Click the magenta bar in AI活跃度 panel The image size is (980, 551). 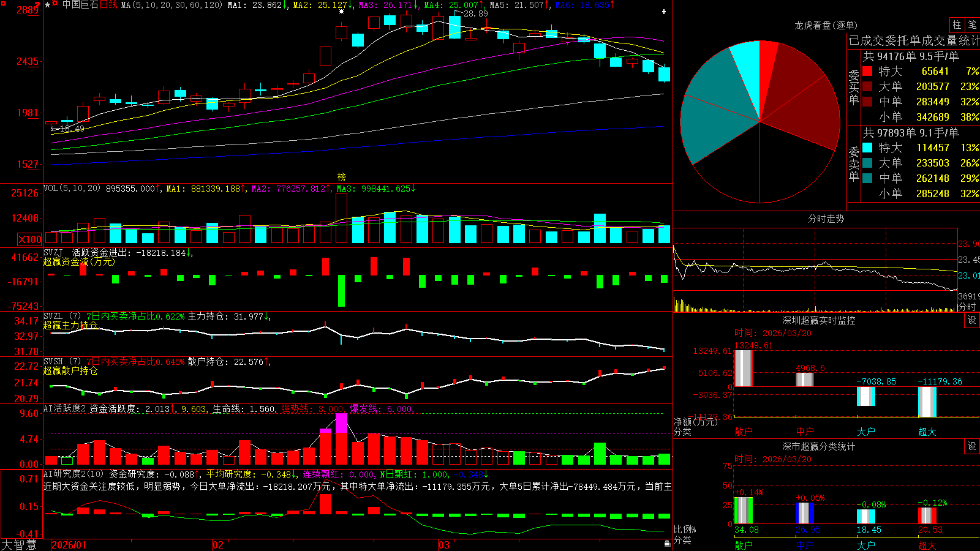pos(342,423)
